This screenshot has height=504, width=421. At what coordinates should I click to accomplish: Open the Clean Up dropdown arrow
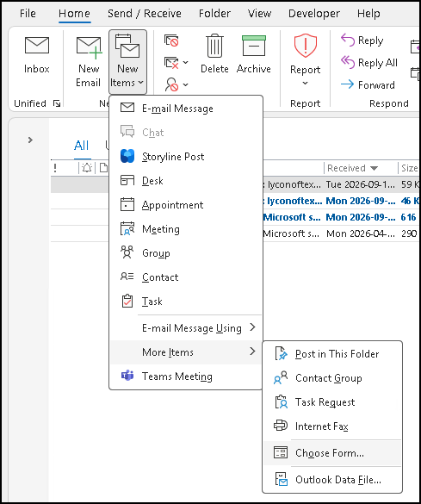[185, 62]
